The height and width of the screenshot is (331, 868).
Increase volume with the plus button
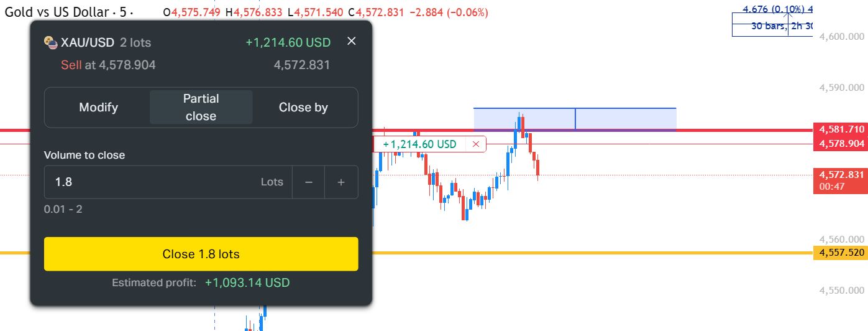tap(340, 182)
